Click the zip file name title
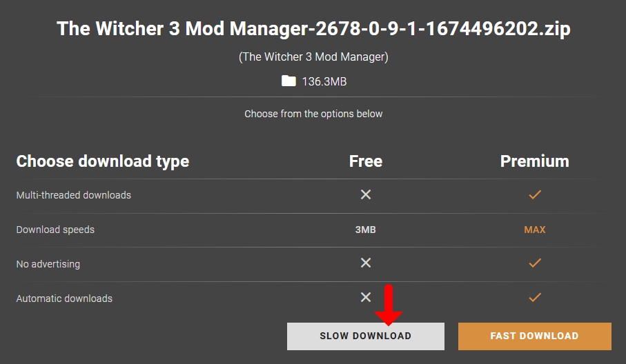 tap(313, 29)
